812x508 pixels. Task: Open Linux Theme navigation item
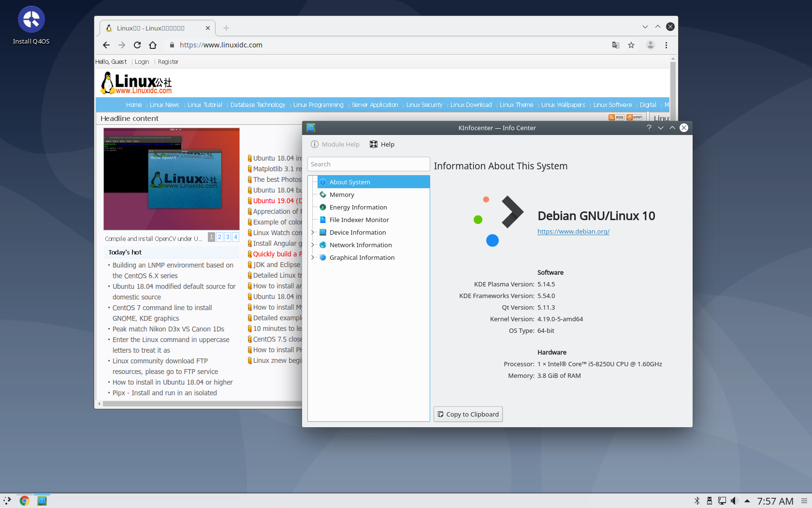coord(516,105)
